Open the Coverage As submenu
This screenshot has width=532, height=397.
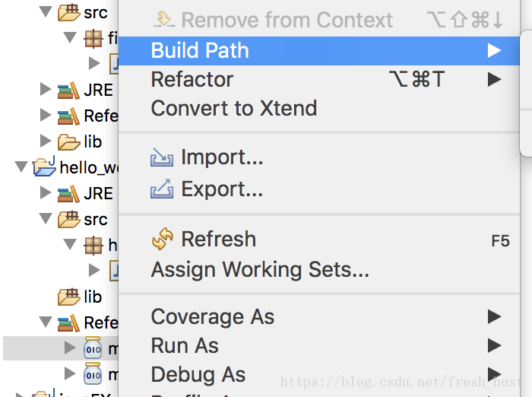[213, 316]
